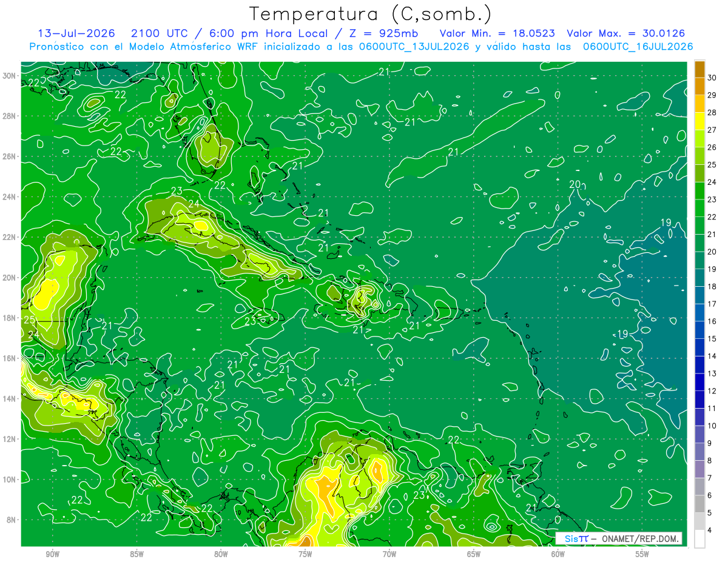
Task: Click the "10N" latitude axis label
Action: click(x=9, y=480)
